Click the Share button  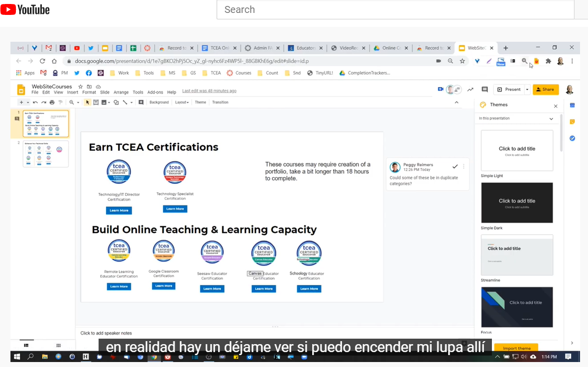pyautogui.click(x=546, y=90)
